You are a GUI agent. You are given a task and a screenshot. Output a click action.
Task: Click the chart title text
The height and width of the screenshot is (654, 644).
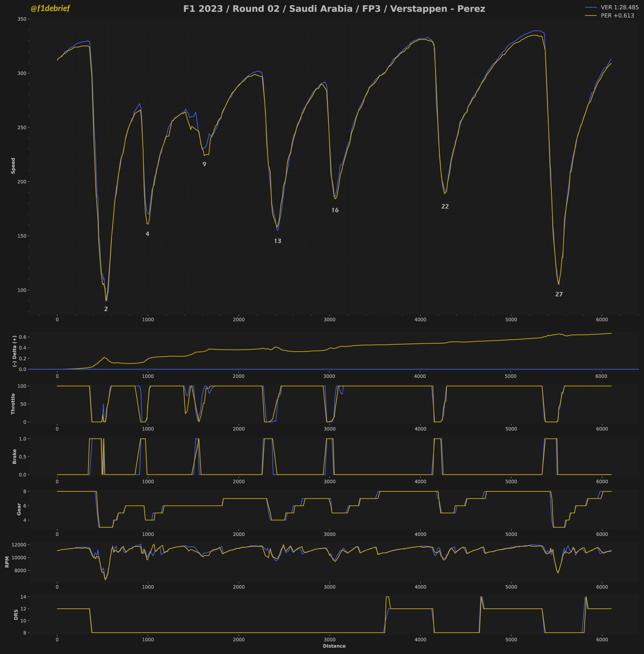334,9
